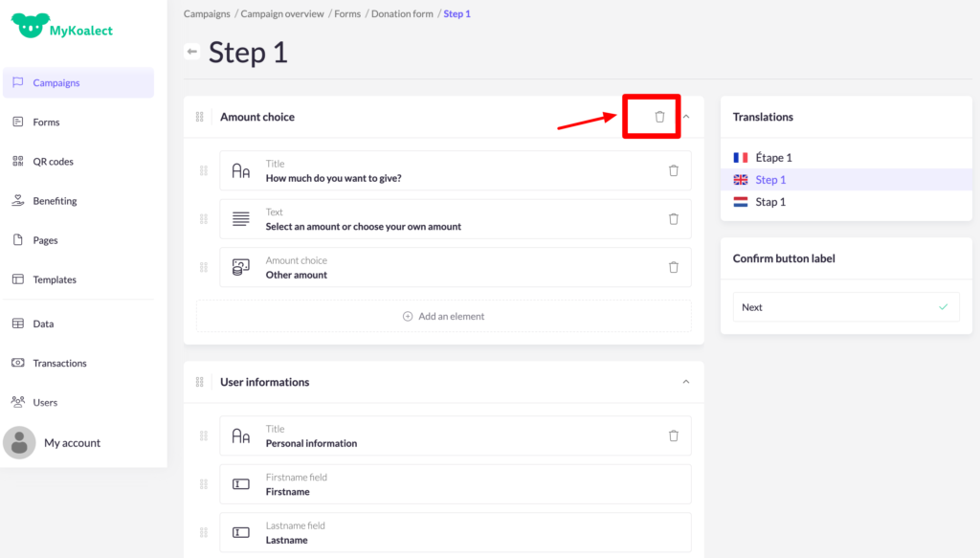Screen dimensions: 980x558
Task: Click drag handle of Firstname field
Action: point(204,484)
